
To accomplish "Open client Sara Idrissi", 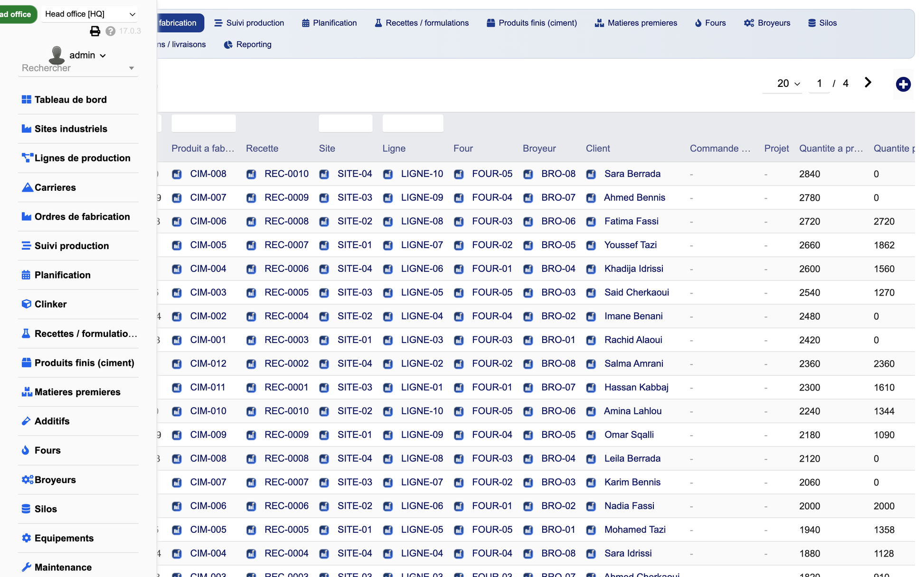I will point(628,553).
